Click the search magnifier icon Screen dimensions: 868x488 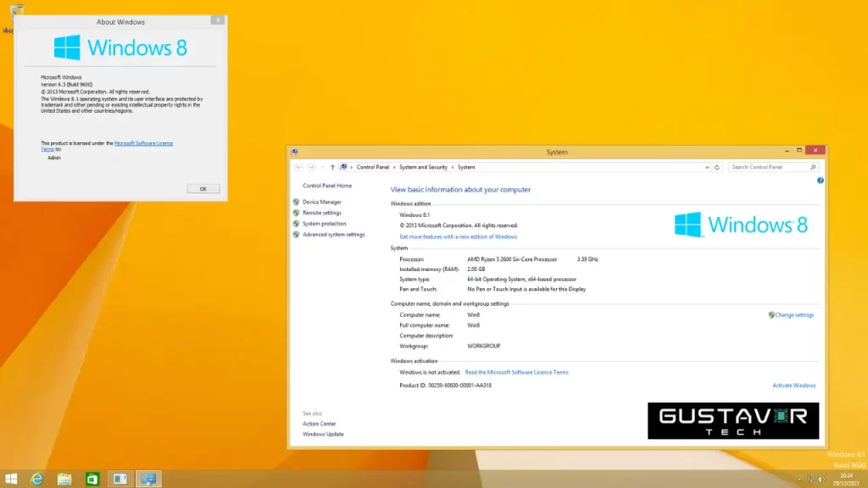point(813,167)
